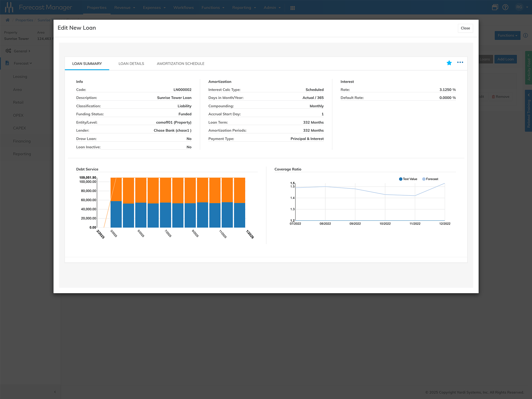Open the Workflows menu item
The height and width of the screenshot is (399, 532).
point(183,7)
